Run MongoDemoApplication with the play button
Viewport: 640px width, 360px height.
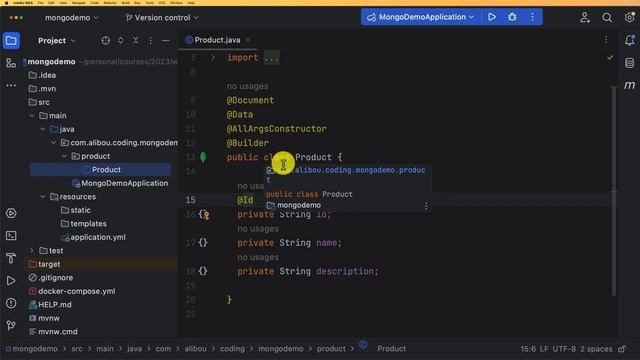(x=492, y=17)
